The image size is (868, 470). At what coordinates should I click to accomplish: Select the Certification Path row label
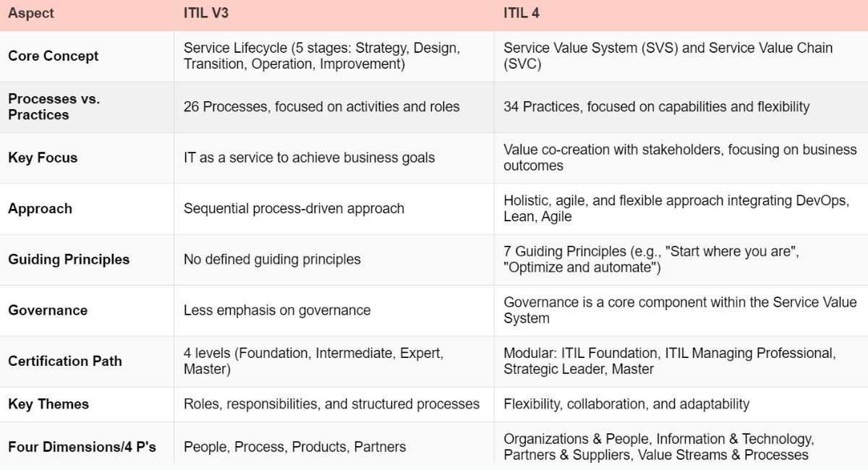[65, 361]
